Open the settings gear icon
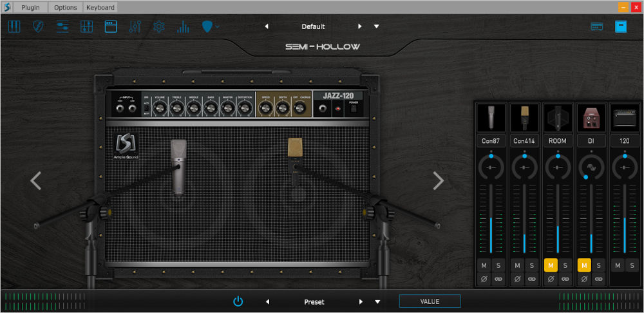The image size is (644, 313). tap(159, 26)
